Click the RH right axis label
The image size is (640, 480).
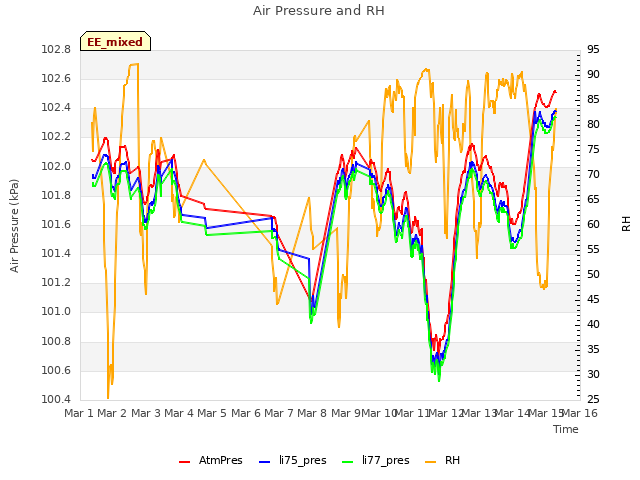pos(626,224)
